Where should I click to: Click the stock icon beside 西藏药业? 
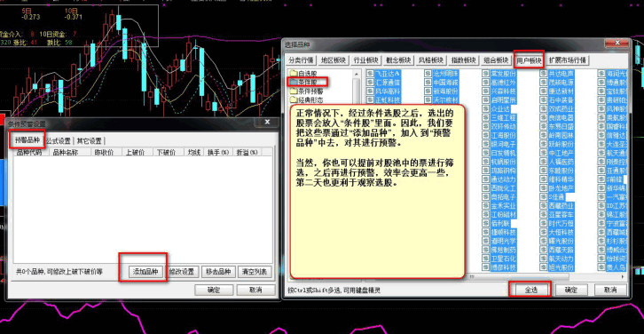(544, 206)
